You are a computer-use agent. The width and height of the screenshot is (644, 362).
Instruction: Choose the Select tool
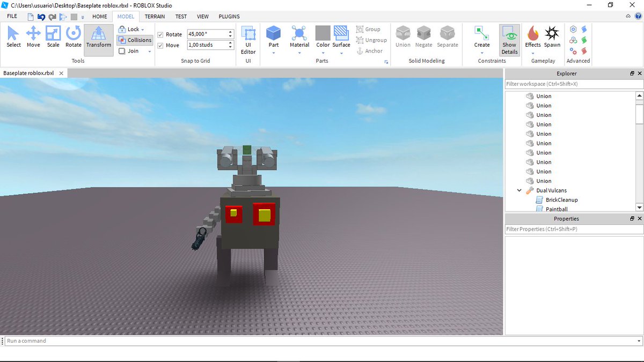click(x=13, y=37)
